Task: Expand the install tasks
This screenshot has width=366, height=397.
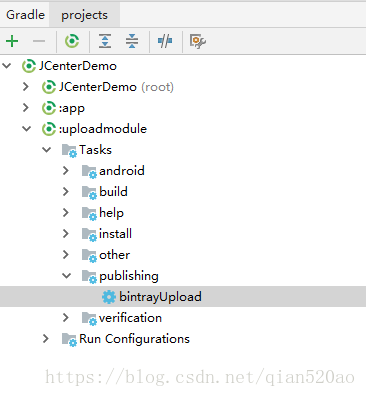Action: pyautogui.click(x=66, y=234)
